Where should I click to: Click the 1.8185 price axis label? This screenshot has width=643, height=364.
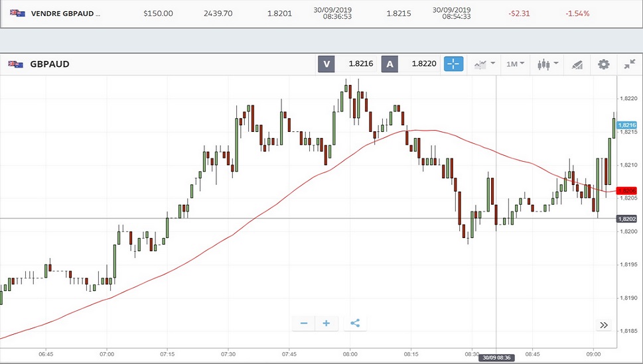click(628, 331)
